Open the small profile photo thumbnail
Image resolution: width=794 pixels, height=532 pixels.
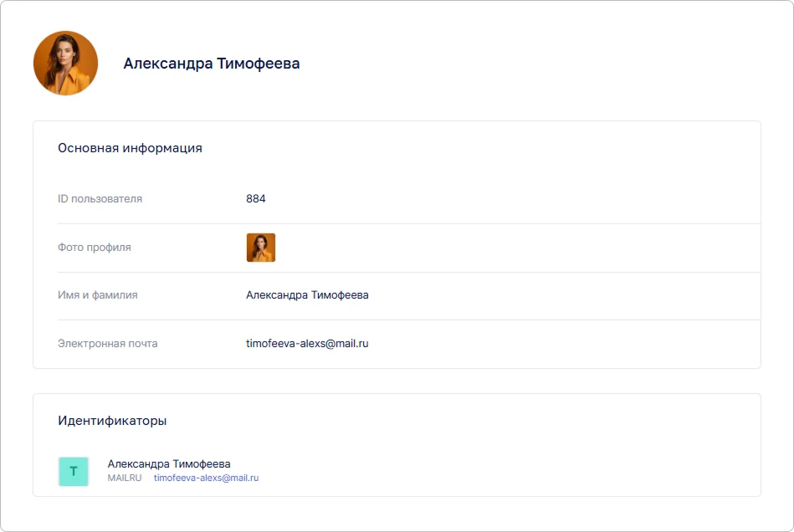(260, 248)
